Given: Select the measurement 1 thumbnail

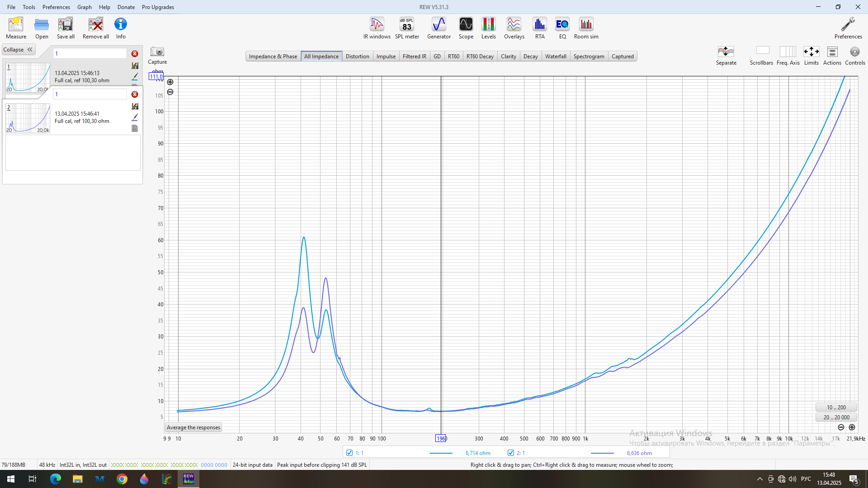Looking at the screenshot, I should pyautogui.click(x=28, y=77).
